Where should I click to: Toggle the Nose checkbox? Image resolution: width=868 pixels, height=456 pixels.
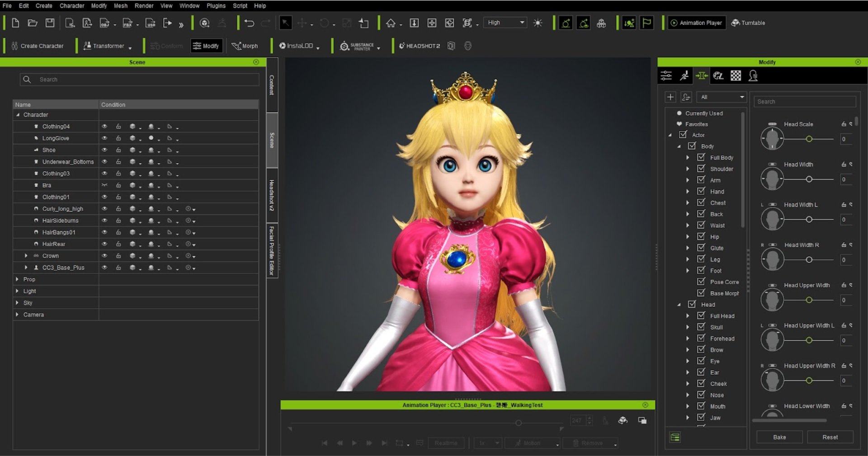pyautogui.click(x=701, y=395)
